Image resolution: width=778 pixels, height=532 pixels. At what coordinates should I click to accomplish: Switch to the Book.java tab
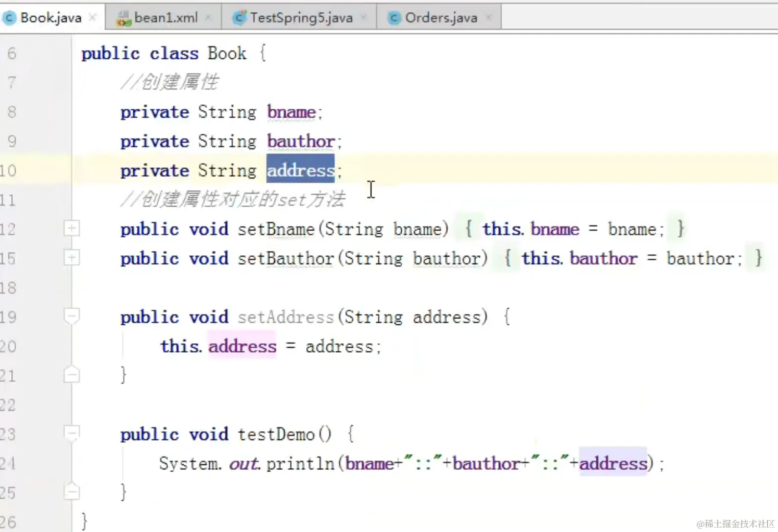coord(51,18)
